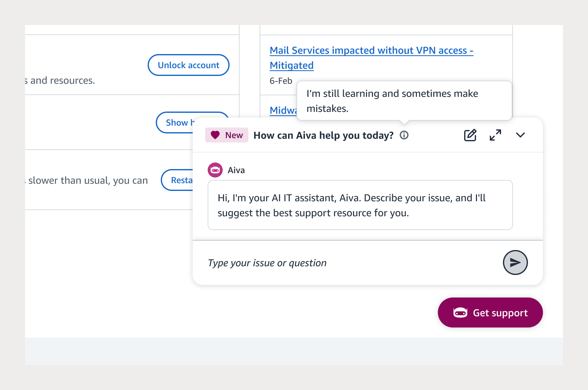Click the "still learning" tooltip bubble
Viewport: 588px width, 390px height.
pos(404,101)
